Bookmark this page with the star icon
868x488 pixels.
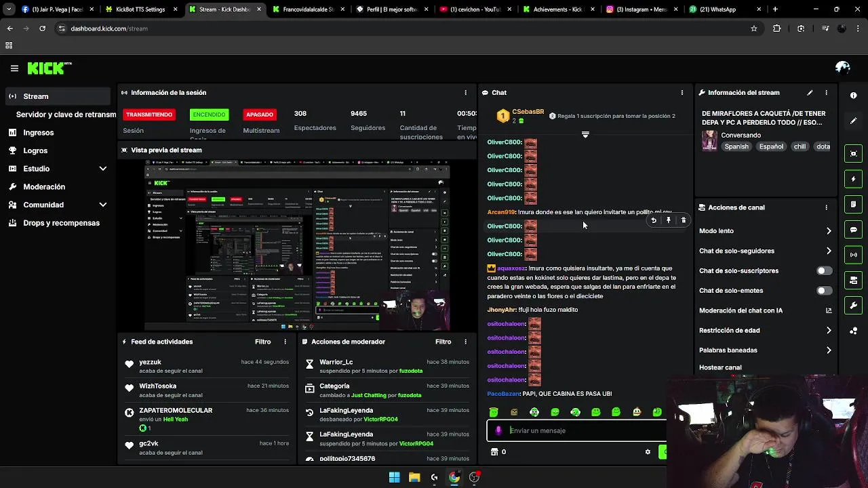[753, 28]
